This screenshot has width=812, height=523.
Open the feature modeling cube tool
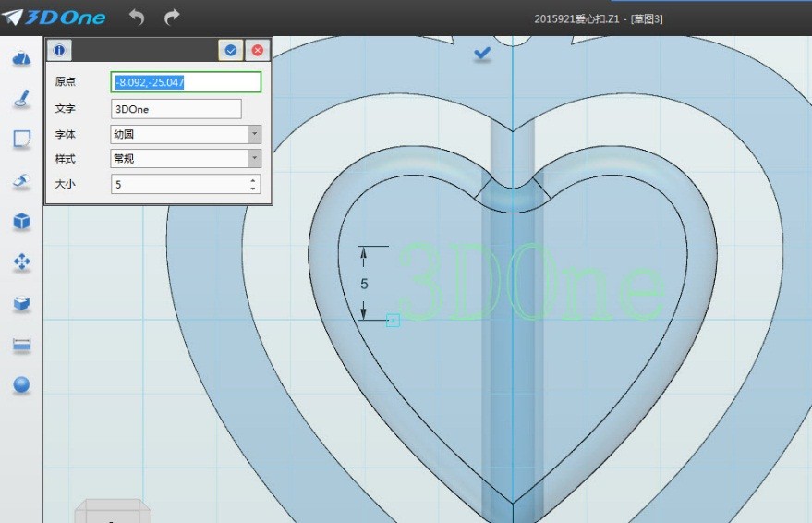pyautogui.click(x=22, y=222)
